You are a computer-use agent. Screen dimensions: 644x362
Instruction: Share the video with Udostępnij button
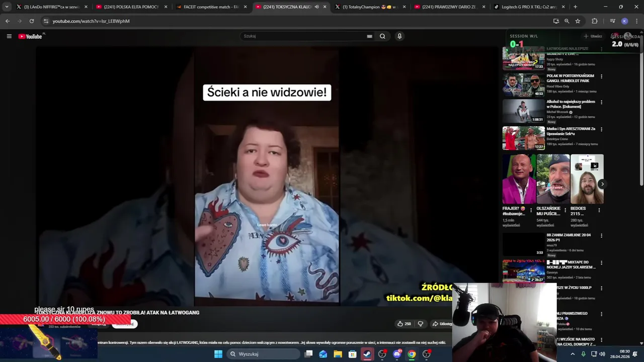442,324
